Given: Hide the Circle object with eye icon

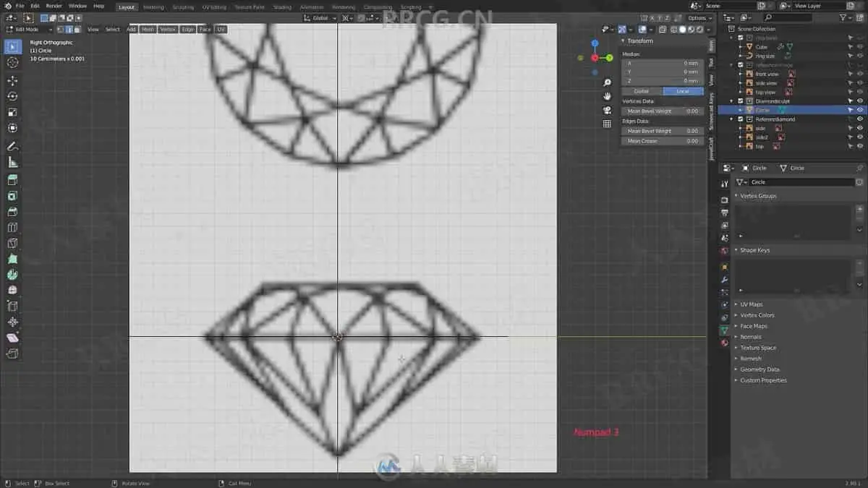Looking at the screenshot, I should (x=860, y=110).
